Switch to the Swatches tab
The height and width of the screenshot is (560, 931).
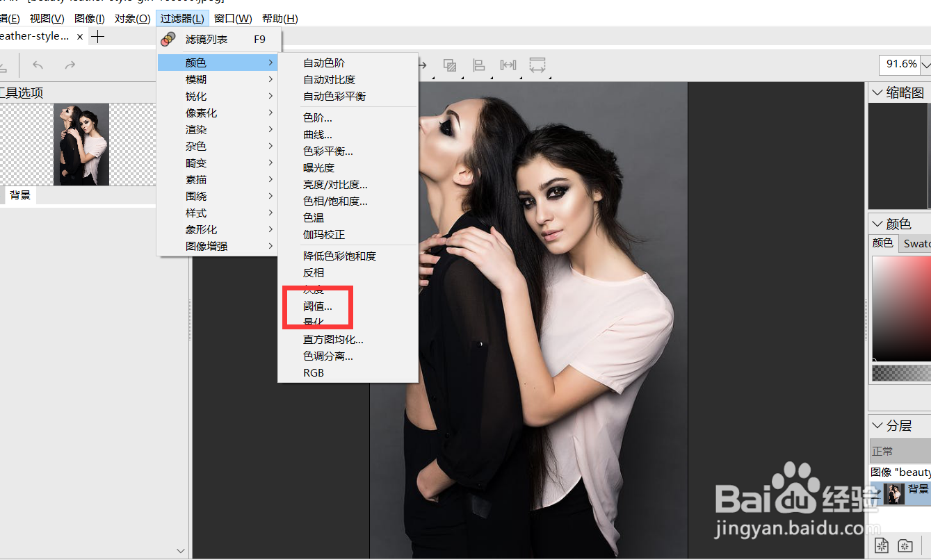[915, 243]
